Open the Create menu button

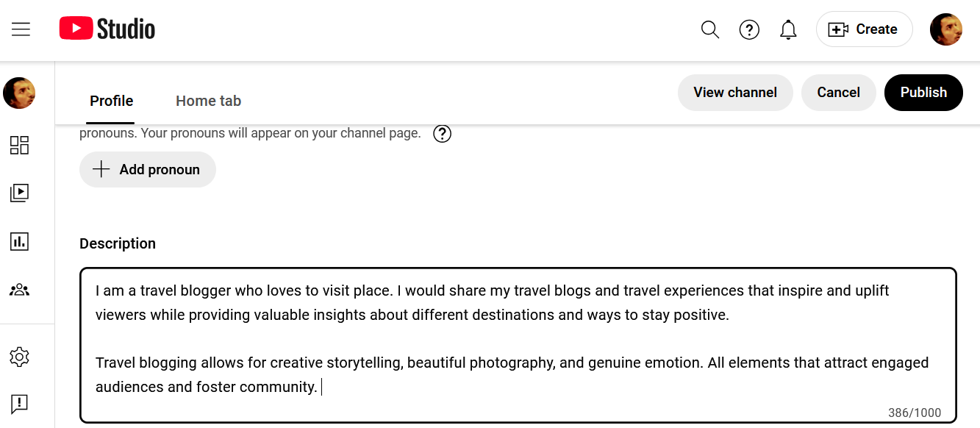864,29
